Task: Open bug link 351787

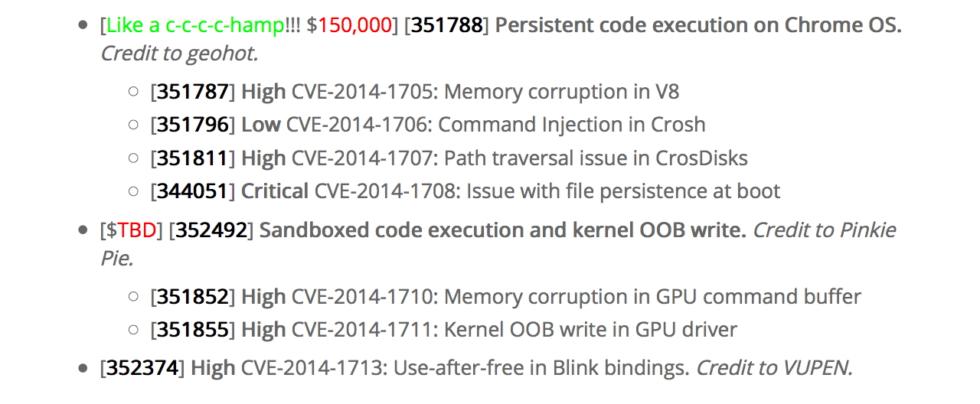Action: point(193,92)
